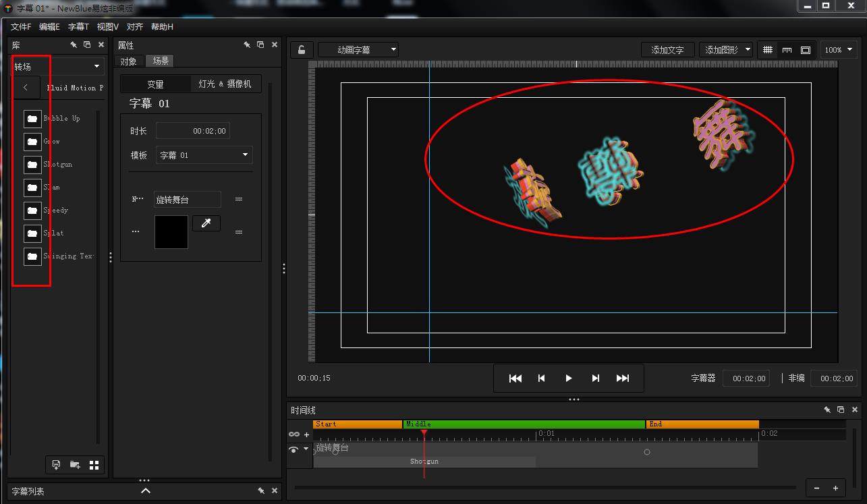Go back in library with arrow button
Screen dimensions: 867x504
pos(26,88)
